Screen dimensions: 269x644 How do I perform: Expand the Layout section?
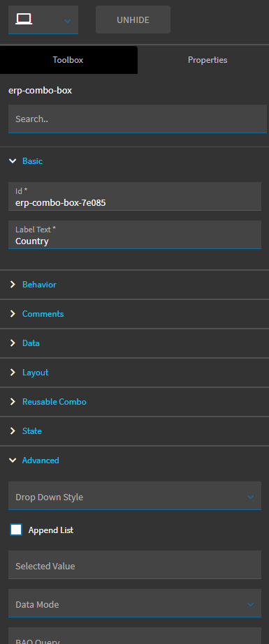(36, 373)
